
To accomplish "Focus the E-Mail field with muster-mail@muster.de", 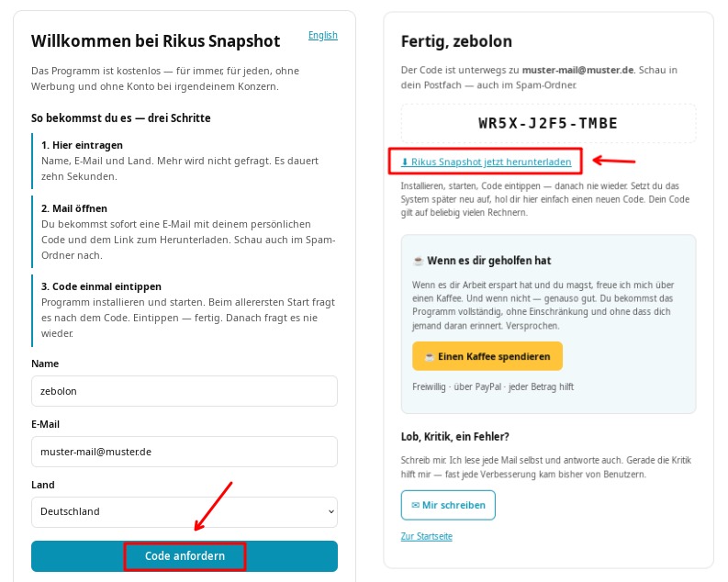I will (185, 452).
